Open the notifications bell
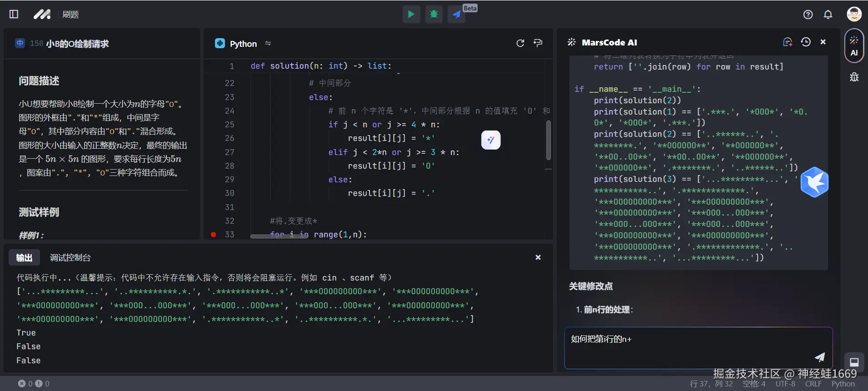Image resolution: width=868 pixels, height=391 pixels. (828, 15)
